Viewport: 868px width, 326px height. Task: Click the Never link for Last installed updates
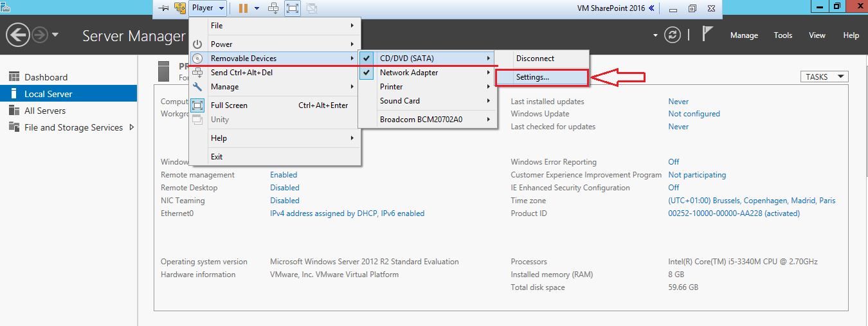[678, 102]
